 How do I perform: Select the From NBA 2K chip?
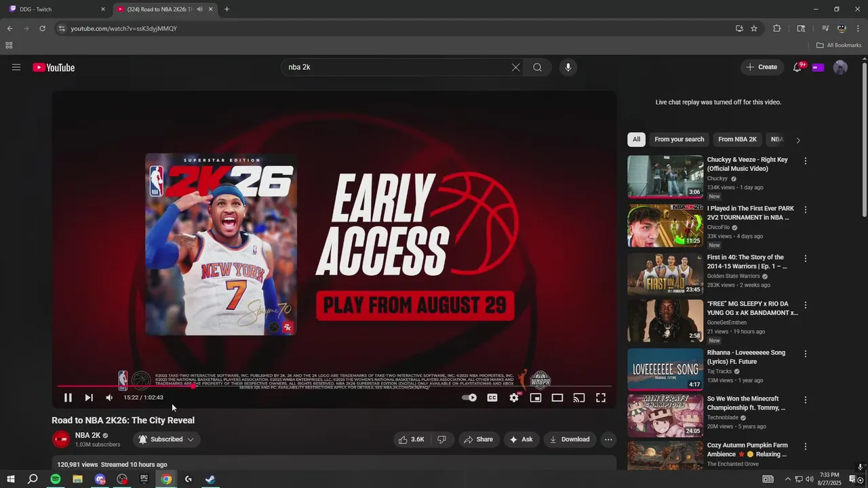(x=737, y=140)
